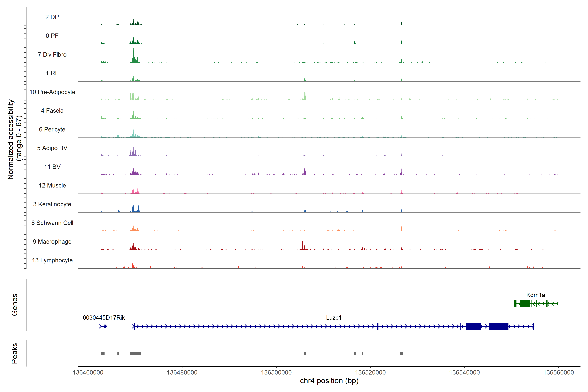Click the '3 Keratinocyte' track label
The height and width of the screenshot is (392, 588).
tap(52, 204)
